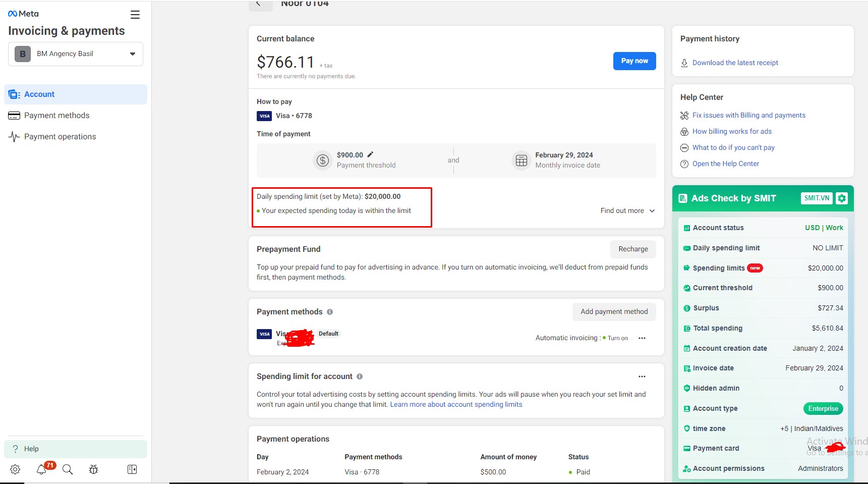Viewport: 868px width, 484px height.
Task: Click the info icon beside Payment methods
Action: pyautogui.click(x=330, y=312)
